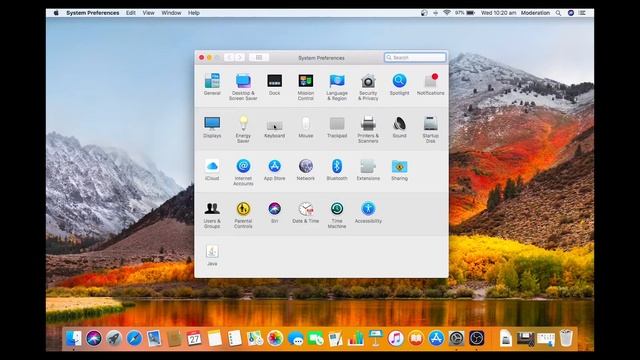Viewport: 640px width, 360px height.
Task: Open the Network preferences pane
Action: click(x=306, y=169)
